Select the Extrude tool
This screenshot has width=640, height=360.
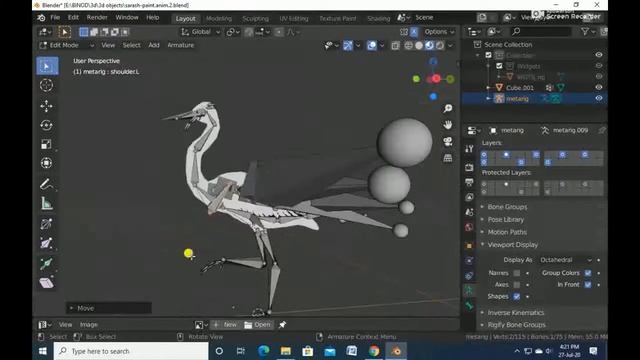click(x=47, y=263)
